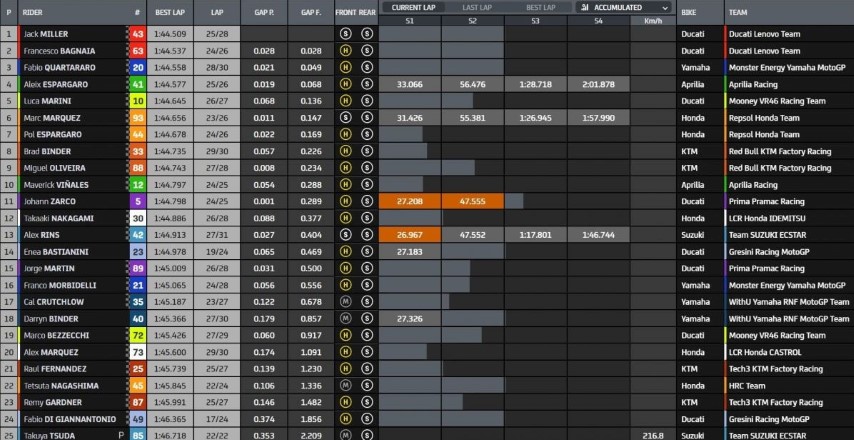Click Darryn Binder's front medium tyre icon
Image resolution: width=854 pixels, height=440 pixels.
coord(345,319)
